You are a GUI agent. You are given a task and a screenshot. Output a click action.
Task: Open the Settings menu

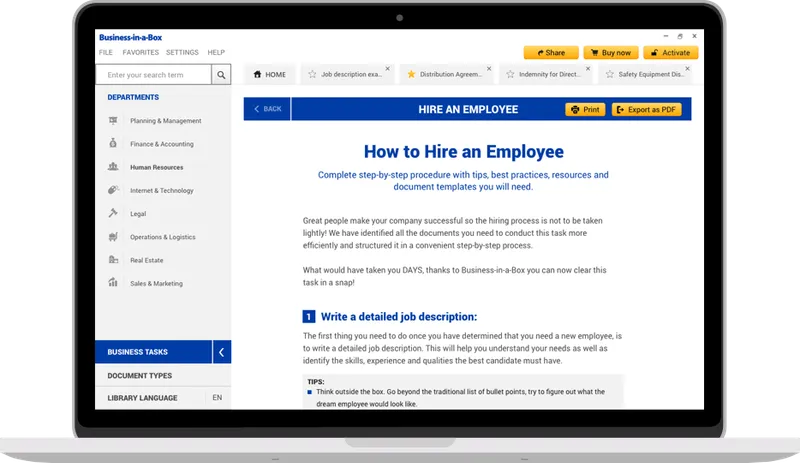pos(182,52)
